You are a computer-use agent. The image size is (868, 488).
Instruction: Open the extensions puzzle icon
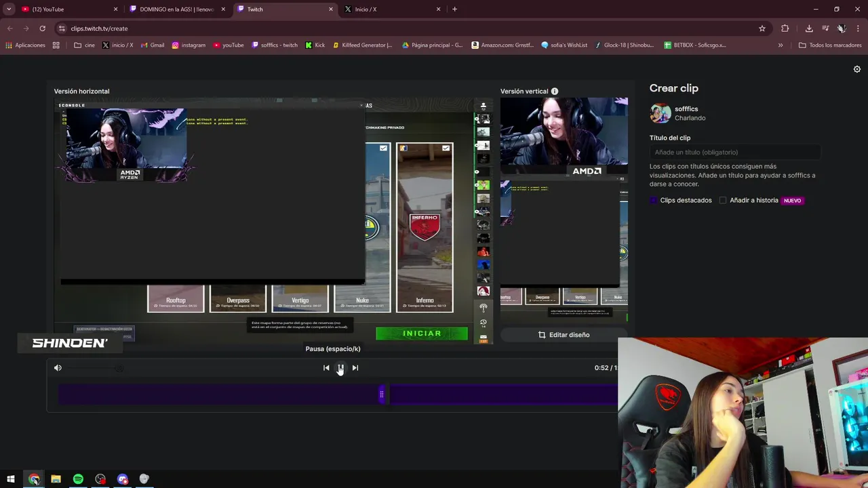click(785, 28)
